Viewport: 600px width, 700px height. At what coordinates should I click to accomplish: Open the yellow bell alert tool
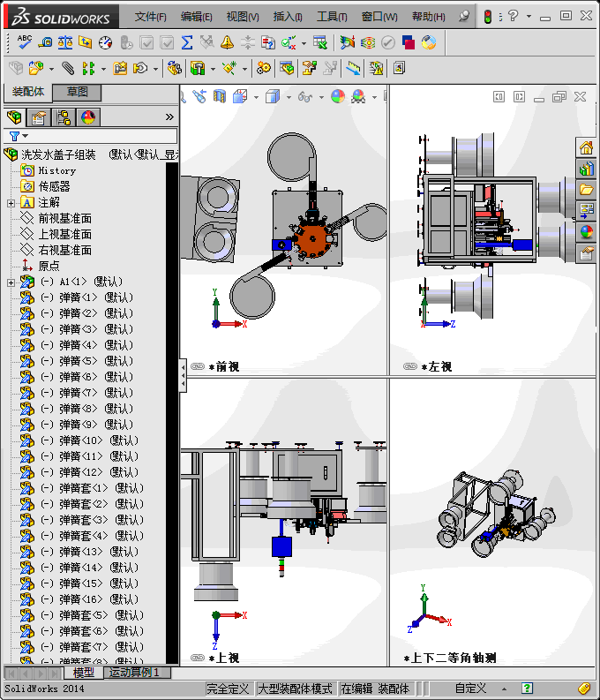tap(227, 42)
